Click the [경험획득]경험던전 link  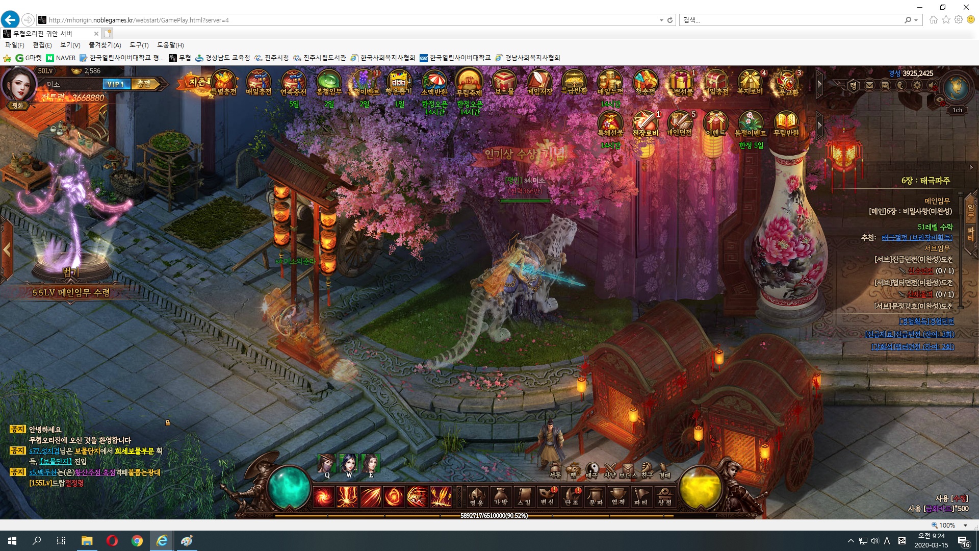(926, 321)
